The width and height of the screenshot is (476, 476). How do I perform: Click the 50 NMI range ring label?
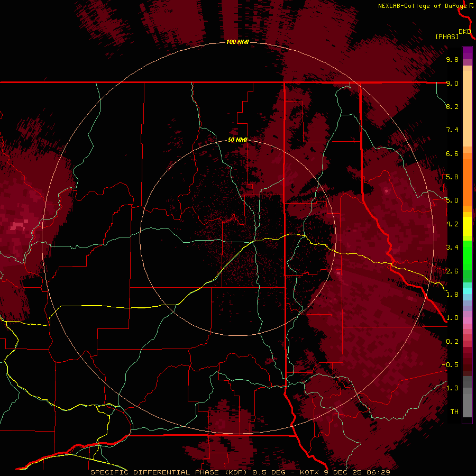[x=237, y=140]
